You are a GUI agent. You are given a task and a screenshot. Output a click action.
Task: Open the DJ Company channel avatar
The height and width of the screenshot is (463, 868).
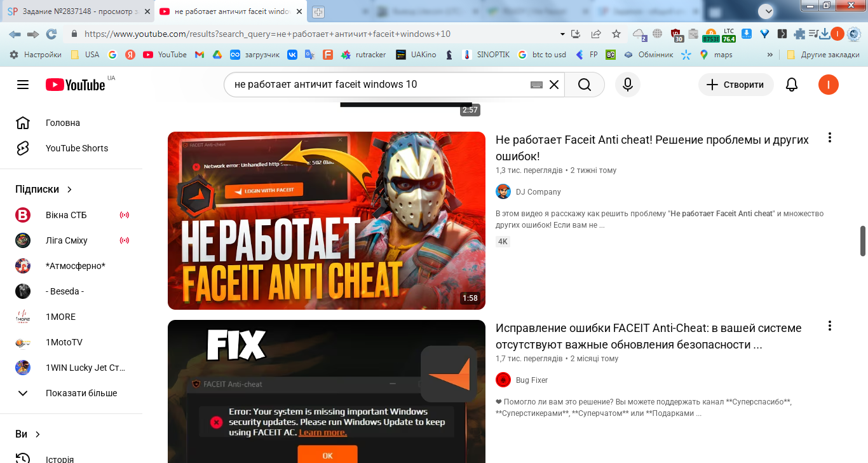click(503, 191)
